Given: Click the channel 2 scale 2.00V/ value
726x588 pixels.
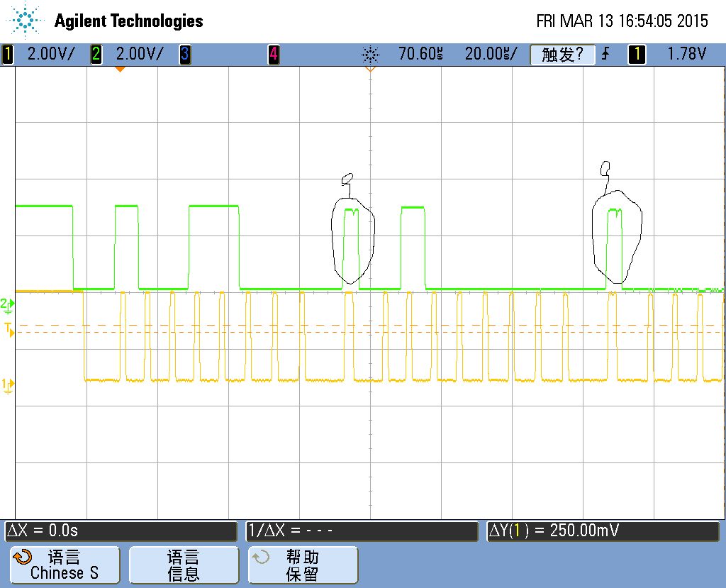Looking at the screenshot, I should tap(140, 54).
